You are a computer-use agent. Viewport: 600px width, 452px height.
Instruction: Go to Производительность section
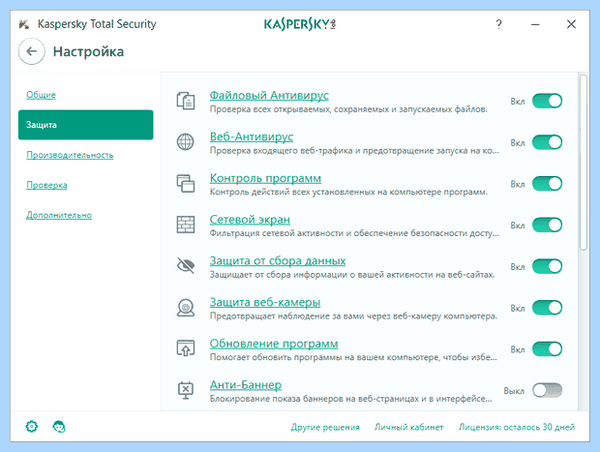coord(70,155)
